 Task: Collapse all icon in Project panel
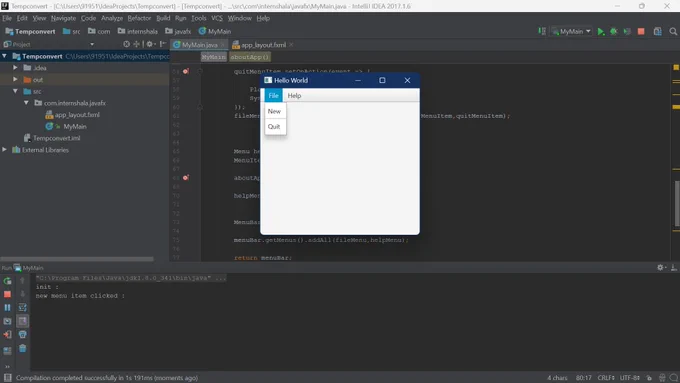(137, 44)
